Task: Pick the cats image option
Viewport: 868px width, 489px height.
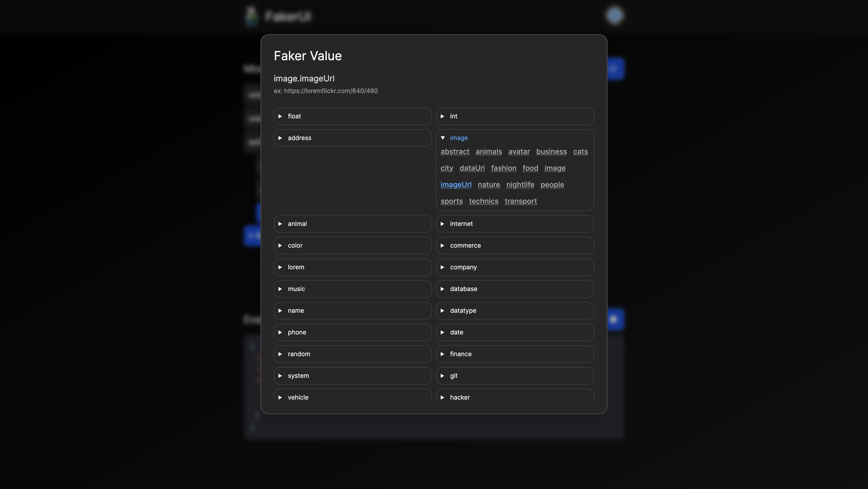Action: click(580, 152)
